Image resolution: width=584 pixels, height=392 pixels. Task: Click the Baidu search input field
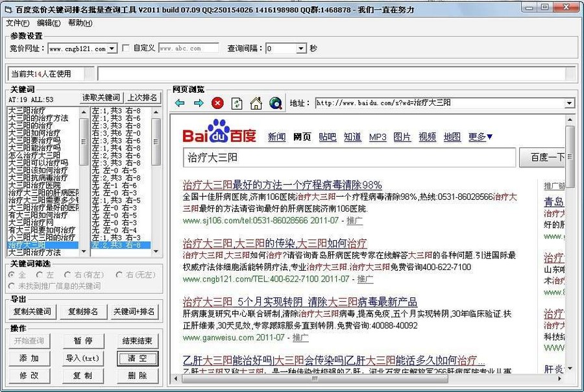(349, 157)
